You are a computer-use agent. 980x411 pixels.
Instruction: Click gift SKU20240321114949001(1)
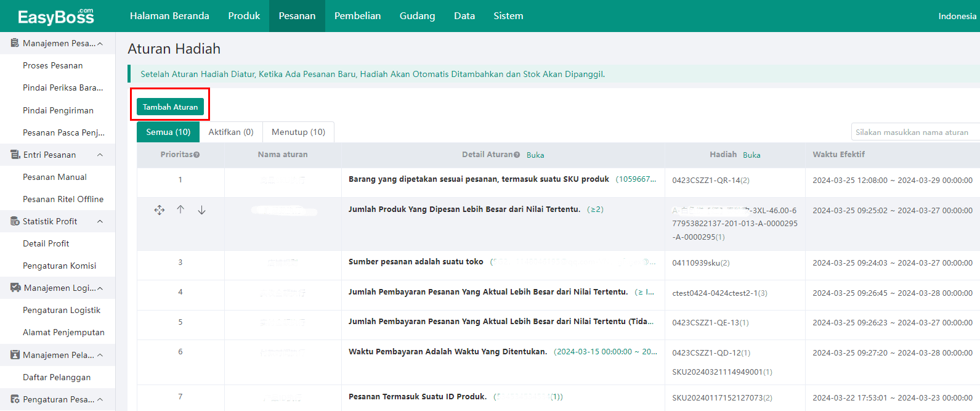tap(722, 372)
